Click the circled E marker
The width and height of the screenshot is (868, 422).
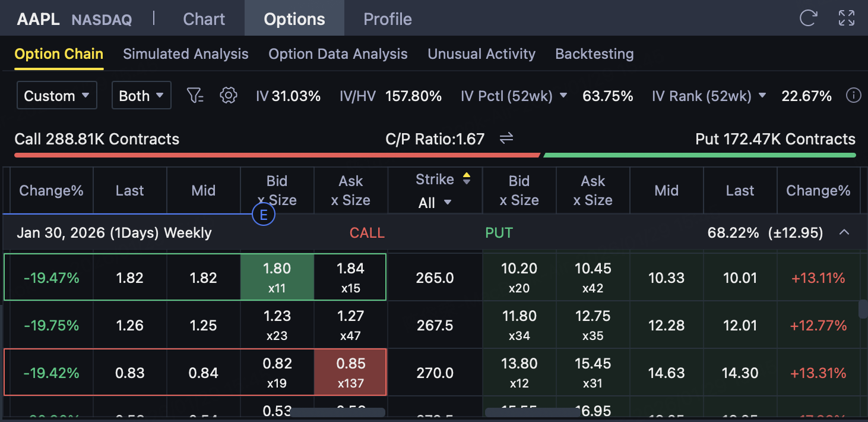pos(263,215)
